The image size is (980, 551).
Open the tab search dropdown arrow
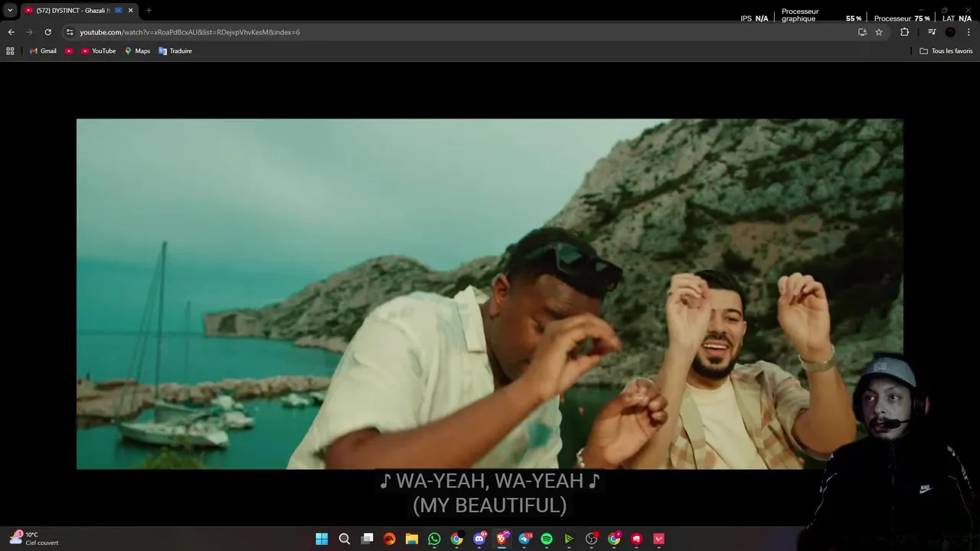(10, 10)
